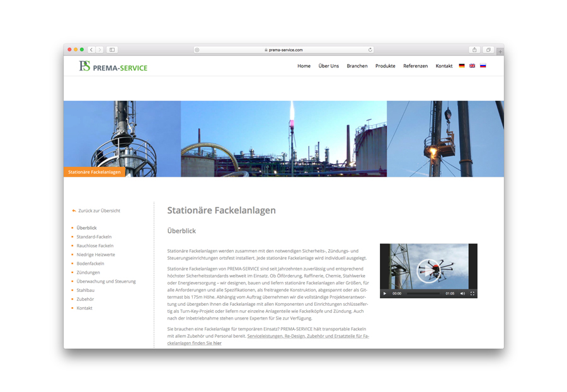
Task: Switch site language to German flag
Action: coord(461,66)
